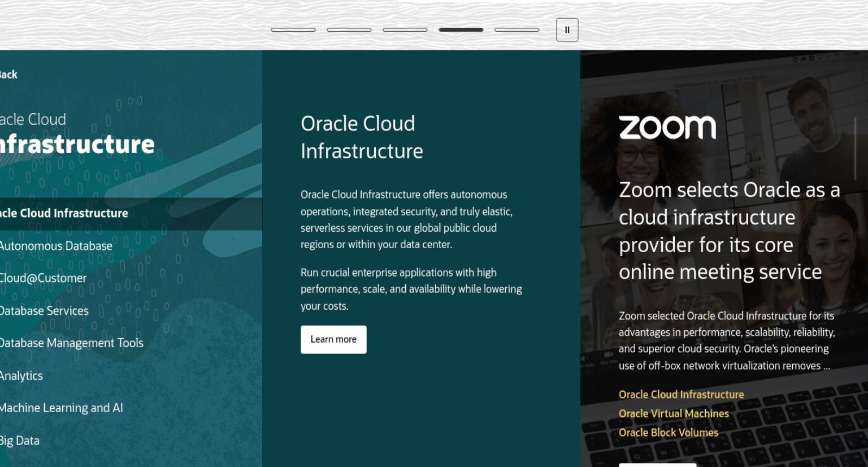Click the Zoom story description paragraph
The image size is (868, 467).
point(727,341)
